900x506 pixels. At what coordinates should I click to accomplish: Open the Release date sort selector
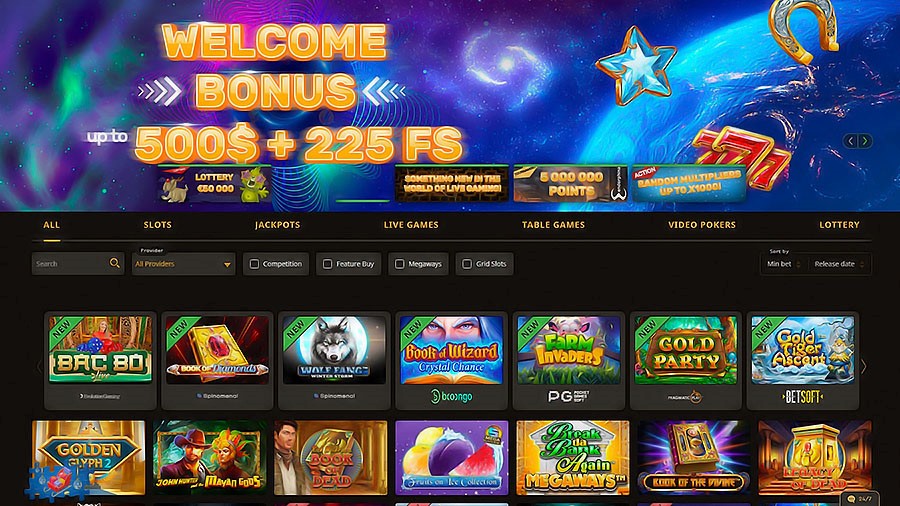point(839,264)
